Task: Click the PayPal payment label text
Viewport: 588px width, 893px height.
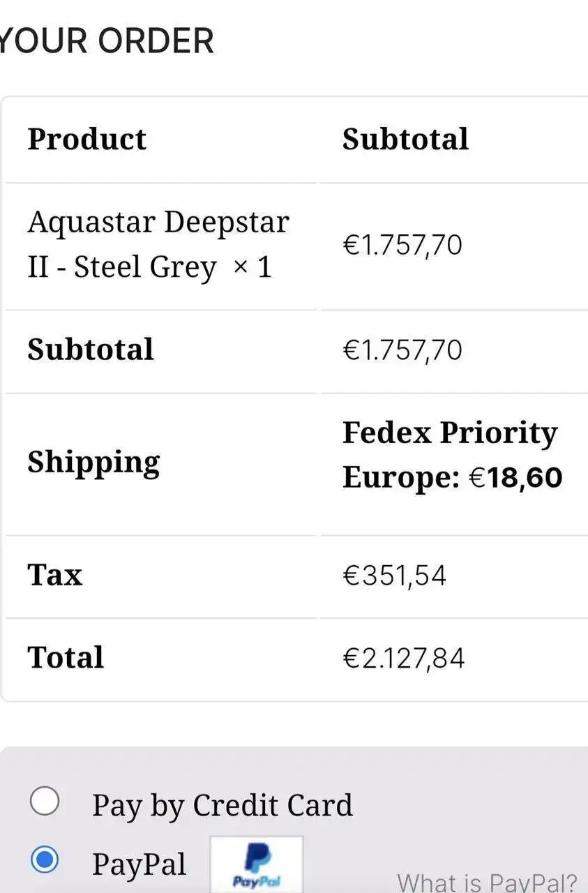Action: [x=140, y=864]
